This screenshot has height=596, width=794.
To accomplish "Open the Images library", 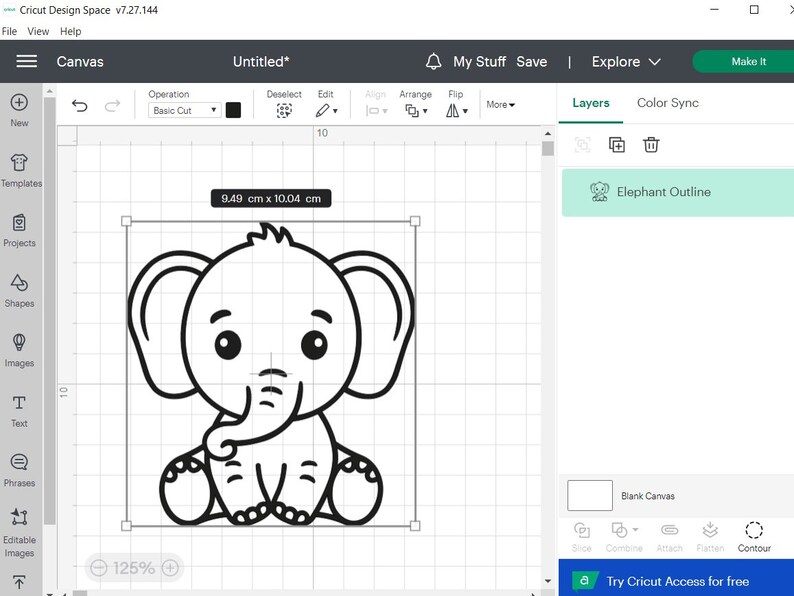I will [19, 350].
